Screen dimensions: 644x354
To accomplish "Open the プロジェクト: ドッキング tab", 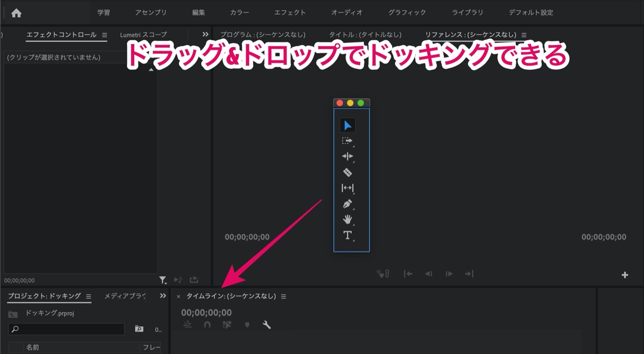I will pyautogui.click(x=44, y=296).
